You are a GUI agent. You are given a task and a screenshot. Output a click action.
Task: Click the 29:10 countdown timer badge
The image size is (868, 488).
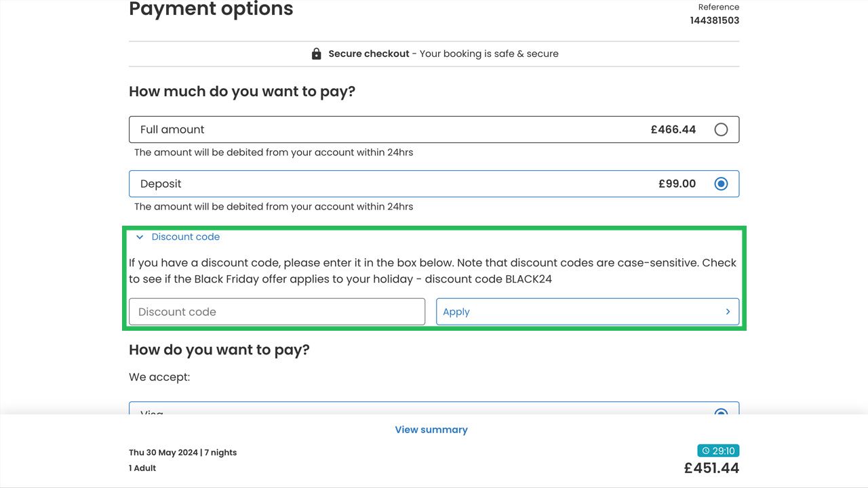(718, 451)
